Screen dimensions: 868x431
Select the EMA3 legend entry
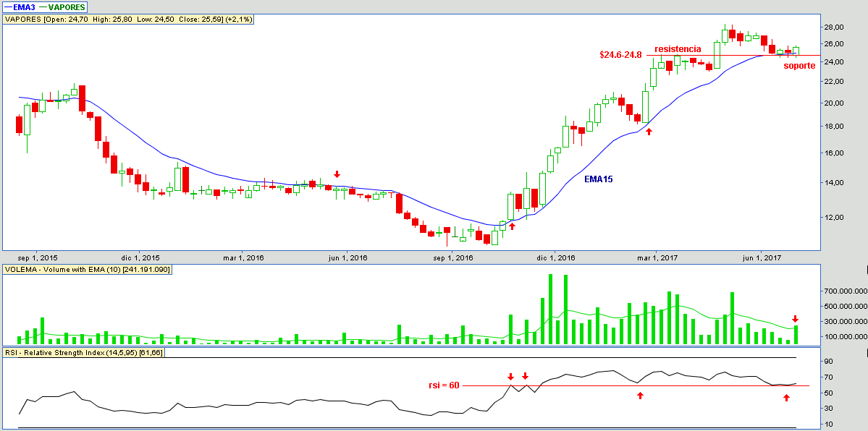point(22,7)
